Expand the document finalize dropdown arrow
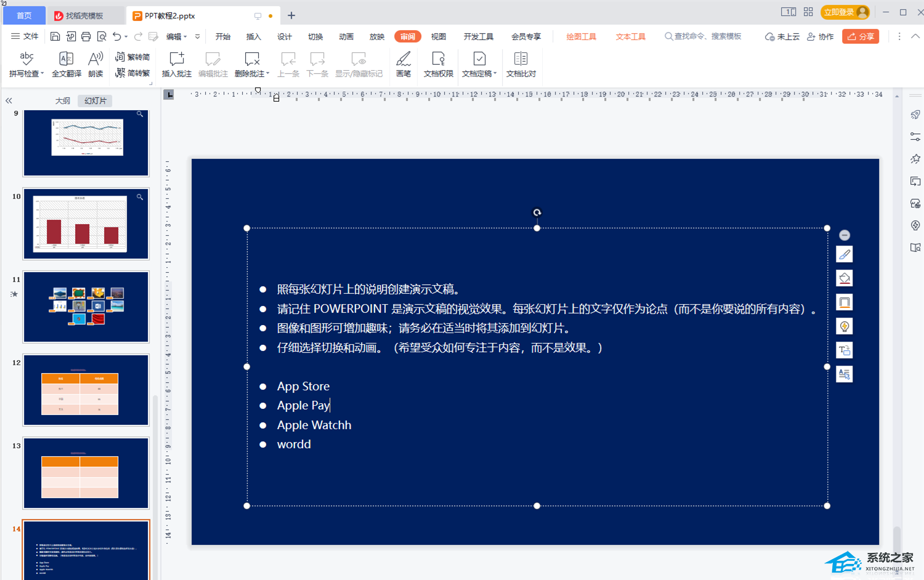The height and width of the screenshot is (580, 924). [495, 74]
